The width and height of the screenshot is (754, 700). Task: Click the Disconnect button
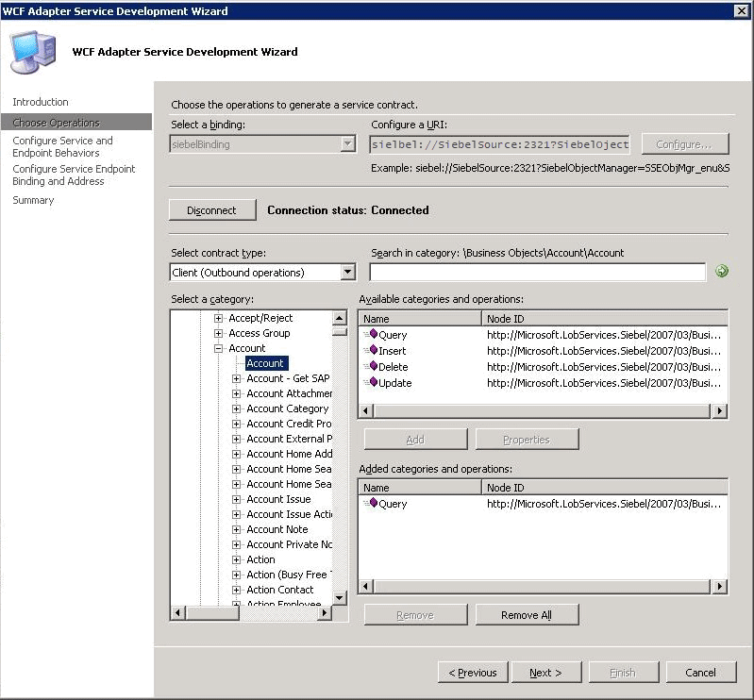coord(212,210)
